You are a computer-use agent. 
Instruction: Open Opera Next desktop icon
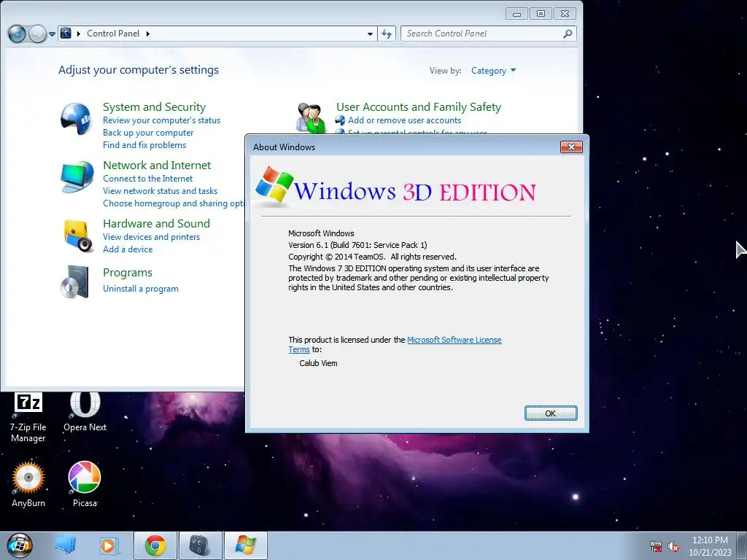point(85,412)
